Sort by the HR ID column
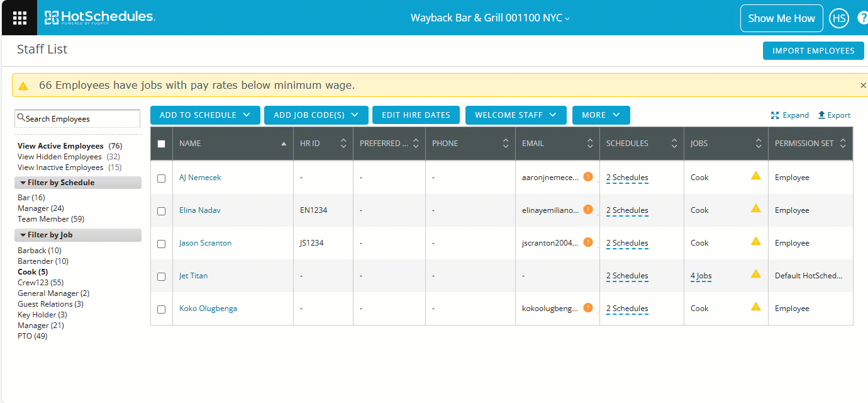 pos(343,144)
